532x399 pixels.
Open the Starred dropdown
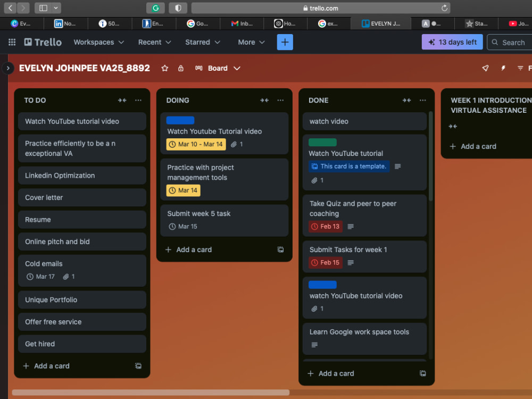203,42
